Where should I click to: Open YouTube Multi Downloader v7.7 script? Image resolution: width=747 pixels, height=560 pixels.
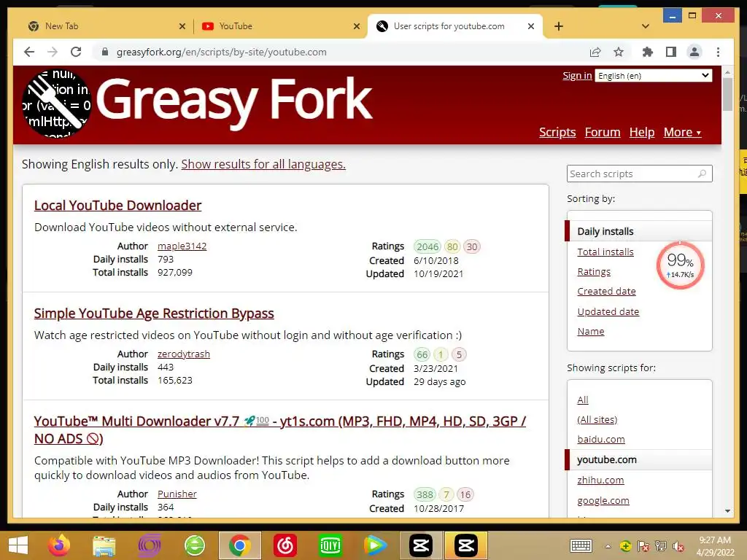point(280,429)
